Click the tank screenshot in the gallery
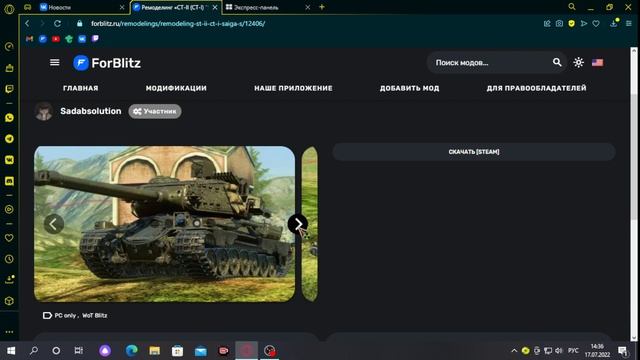Screen dimensions: 640x360 164,224
